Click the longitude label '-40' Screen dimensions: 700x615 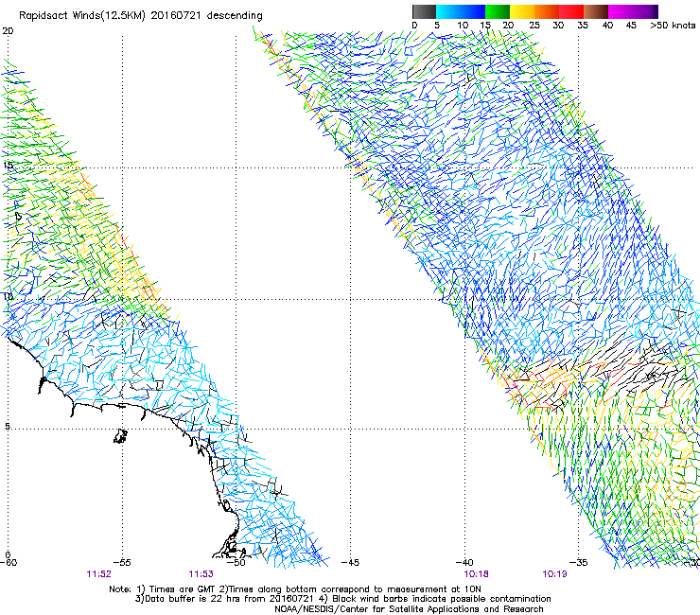464,562
